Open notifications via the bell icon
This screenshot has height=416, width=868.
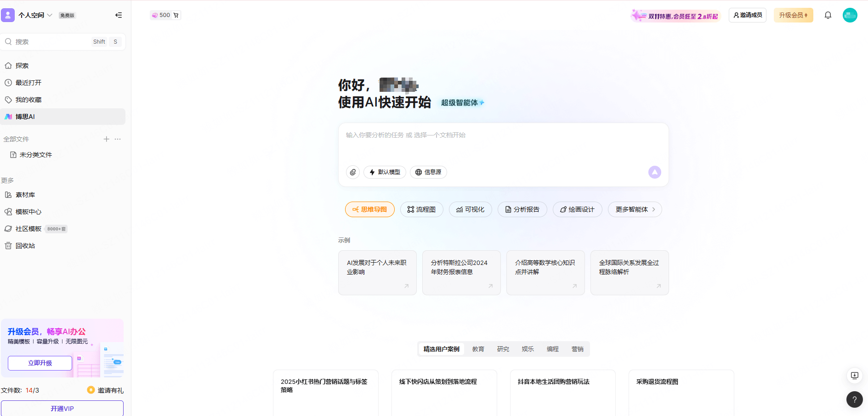pyautogui.click(x=828, y=15)
